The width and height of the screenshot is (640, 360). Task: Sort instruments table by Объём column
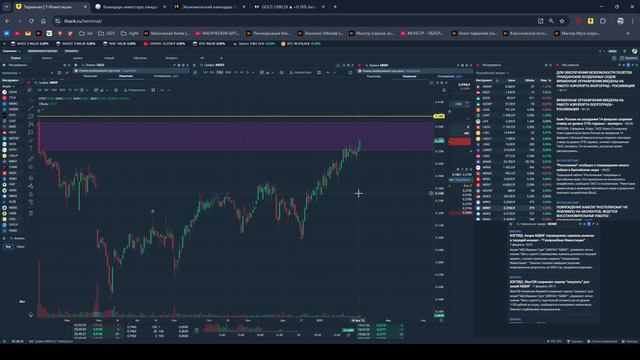click(x=529, y=80)
